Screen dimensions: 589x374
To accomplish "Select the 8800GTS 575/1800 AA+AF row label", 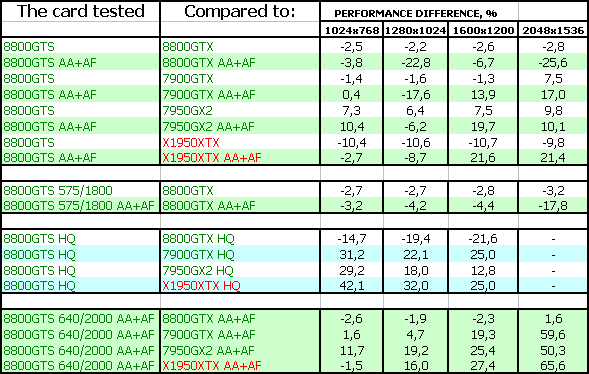I will [x=81, y=205].
